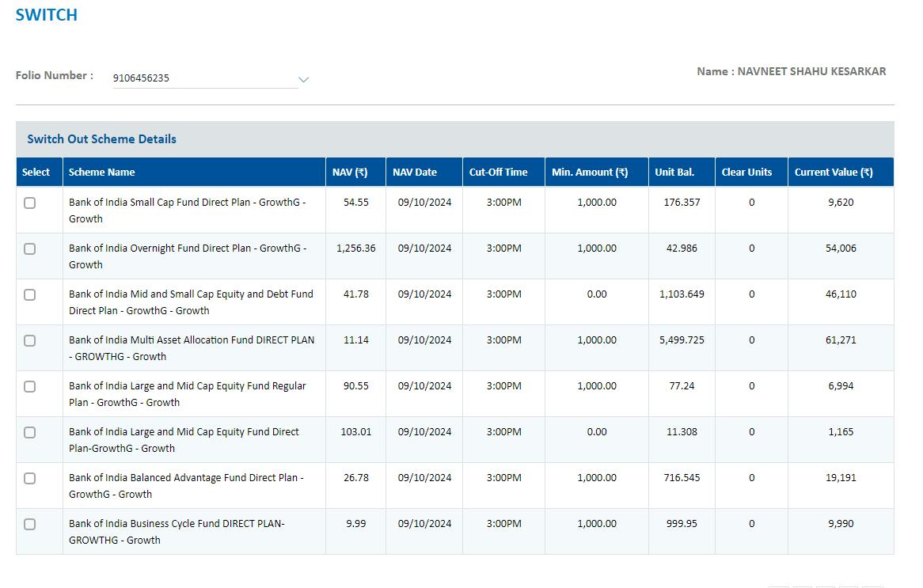Click current value 6,994

pos(841,385)
